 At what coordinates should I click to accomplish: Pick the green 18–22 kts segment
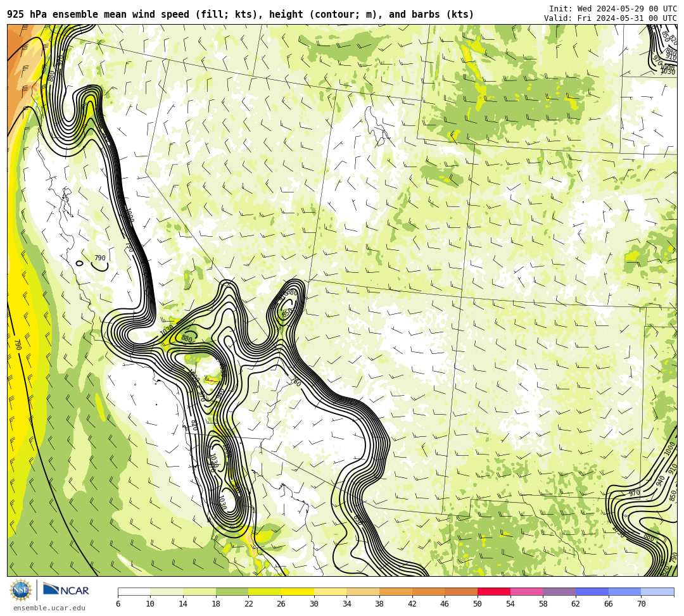232,591
